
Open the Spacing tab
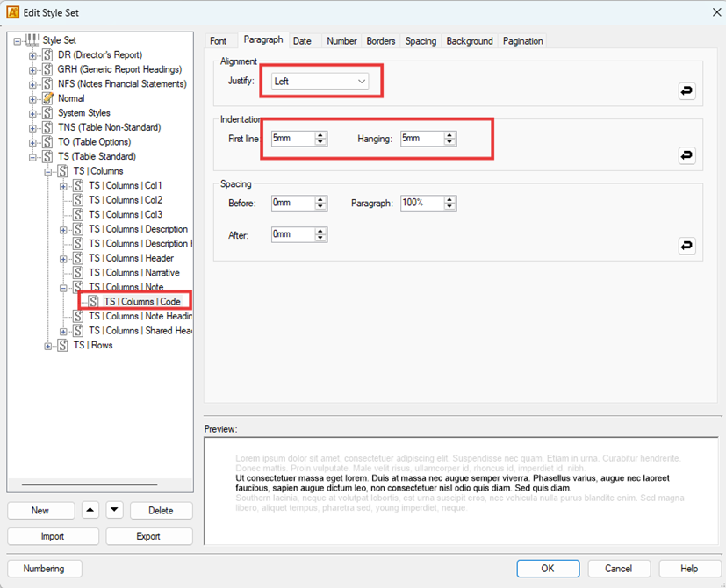point(421,41)
